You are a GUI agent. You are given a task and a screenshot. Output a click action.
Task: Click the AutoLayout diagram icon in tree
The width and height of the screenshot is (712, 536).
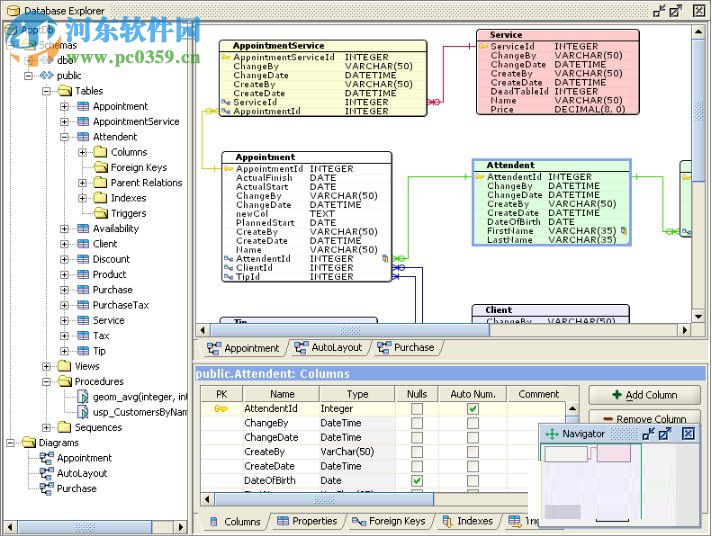pos(46,473)
